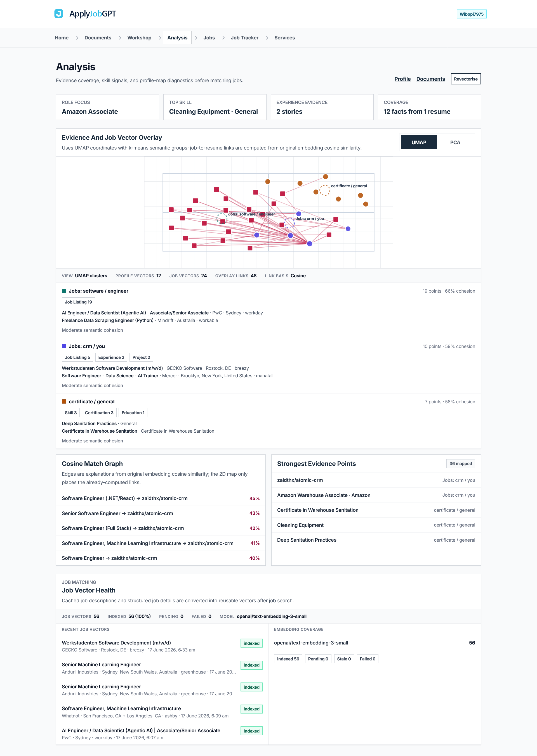Follow the Documents link beside Revectorise
This screenshot has width=537, height=756.
[430, 79]
